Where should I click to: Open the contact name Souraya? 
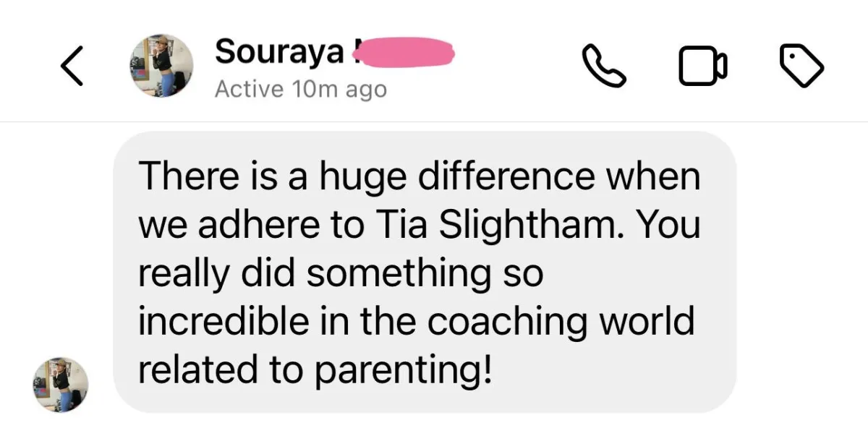[x=278, y=51]
